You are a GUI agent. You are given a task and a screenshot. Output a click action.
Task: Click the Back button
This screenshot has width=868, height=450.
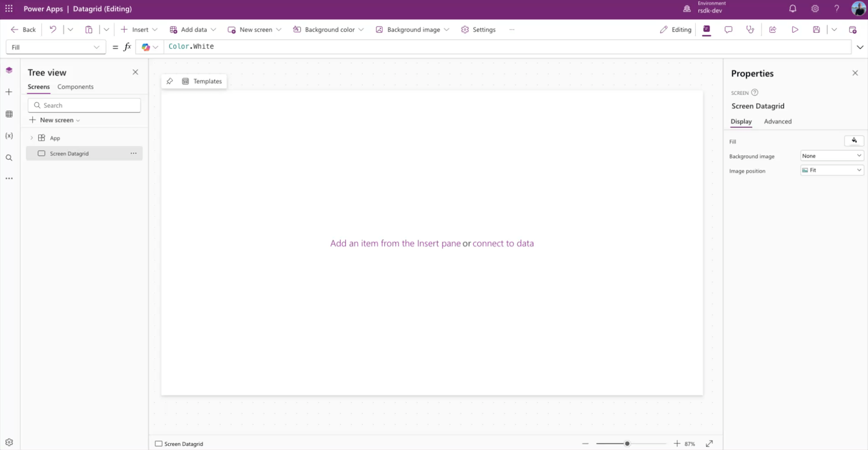pyautogui.click(x=23, y=30)
